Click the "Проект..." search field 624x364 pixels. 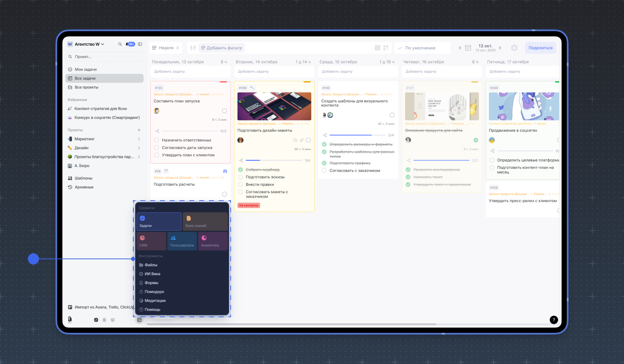coord(104,57)
